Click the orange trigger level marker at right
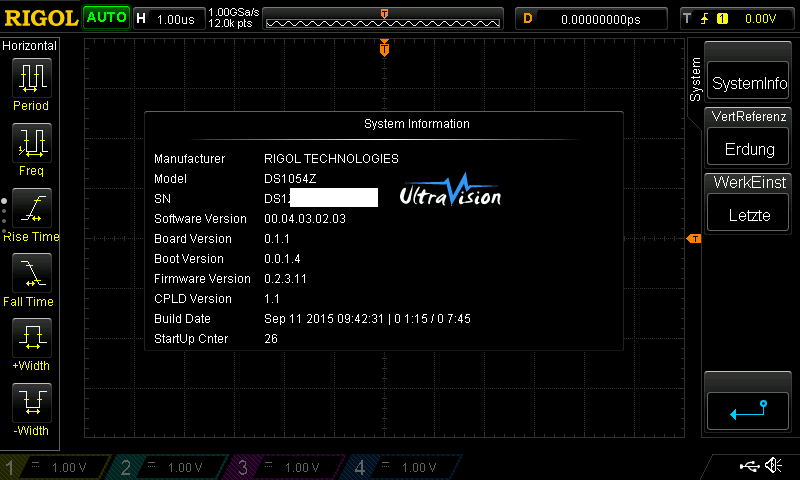The image size is (800, 480). click(x=694, y=239)
